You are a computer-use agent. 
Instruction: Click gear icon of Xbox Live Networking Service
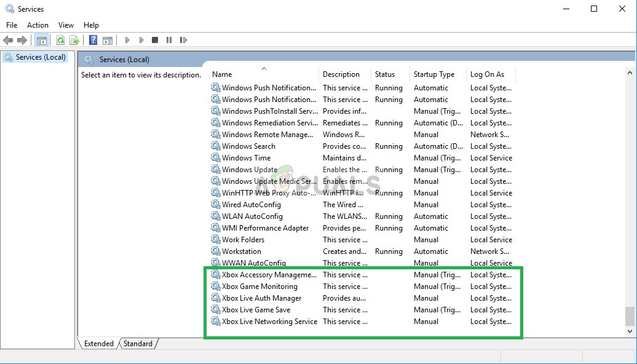(215, 322)
